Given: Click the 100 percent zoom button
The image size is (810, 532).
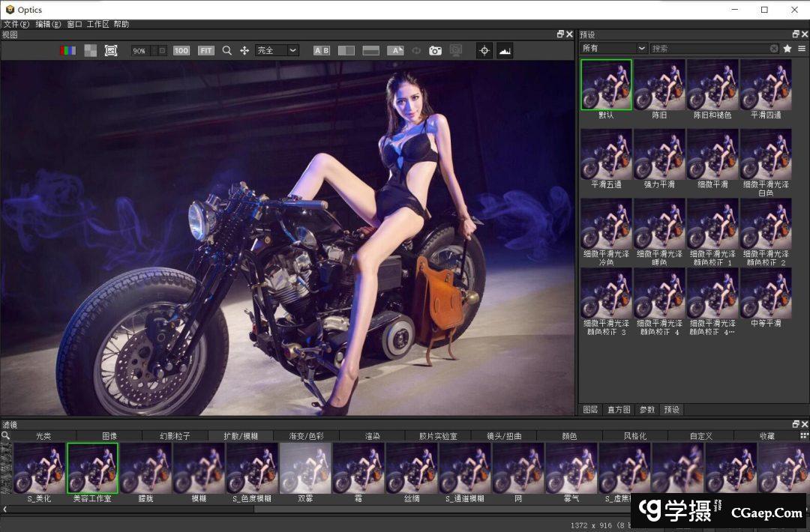Looking at the screenshot, I should point(181,50).
